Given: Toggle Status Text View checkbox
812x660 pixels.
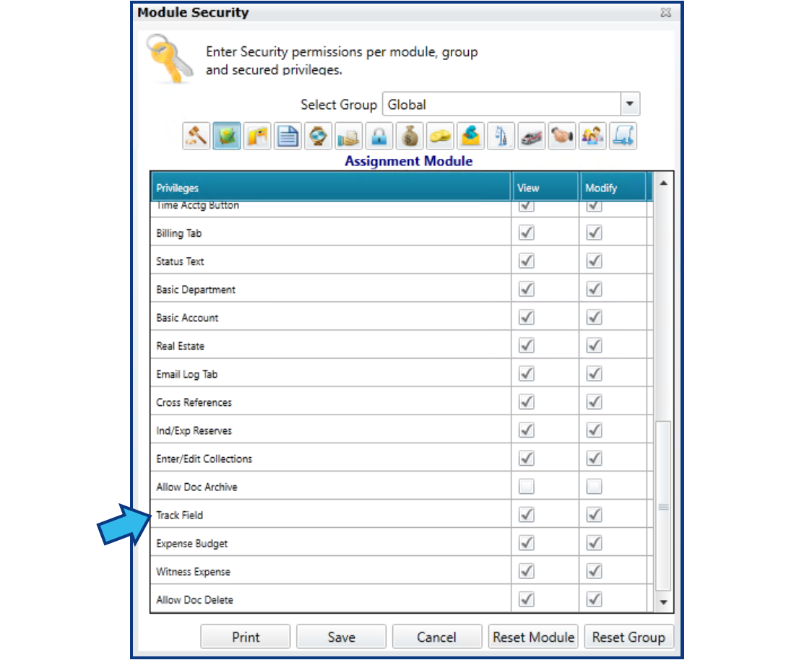Looking at the screenshot, I should point(527,261).
